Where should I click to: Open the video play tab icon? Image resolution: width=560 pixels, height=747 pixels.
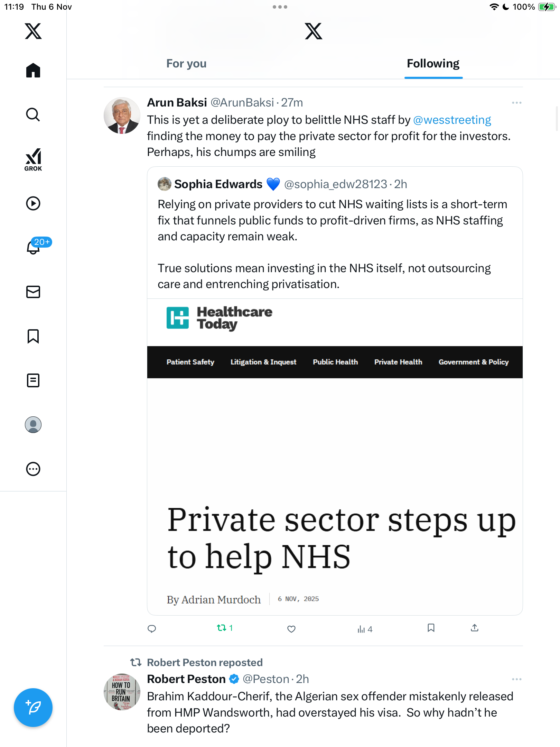tap(33, 203)
